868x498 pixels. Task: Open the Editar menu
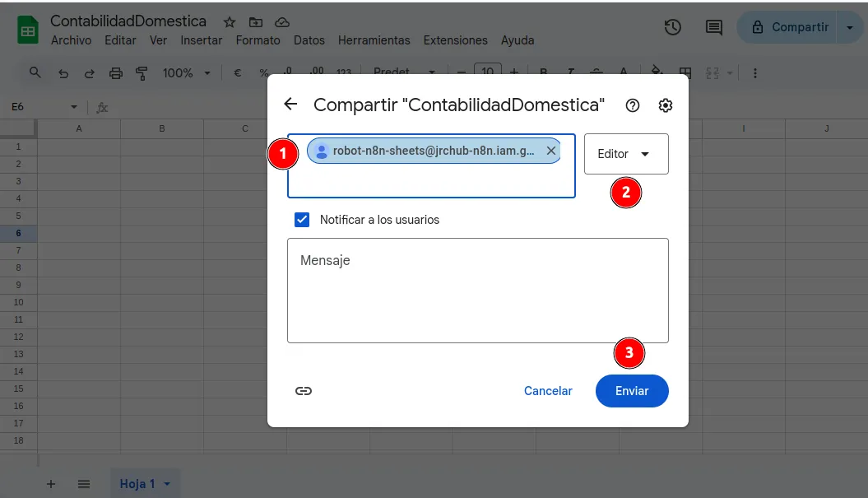tap(120, 40)
